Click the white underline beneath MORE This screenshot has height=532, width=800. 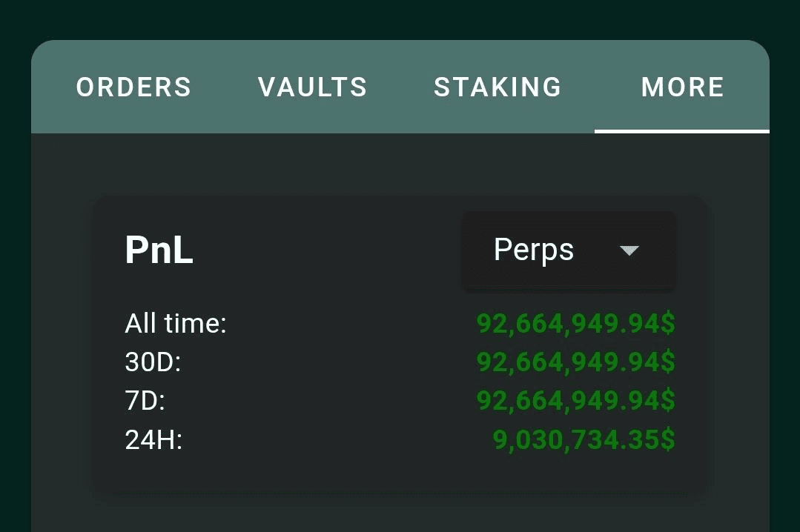pos(681,131)
